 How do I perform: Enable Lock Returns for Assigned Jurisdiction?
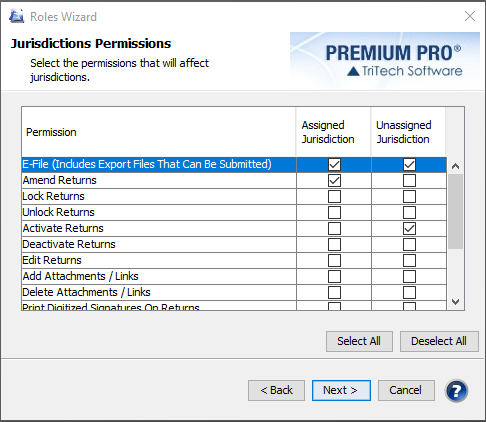(x=334, y=196)
